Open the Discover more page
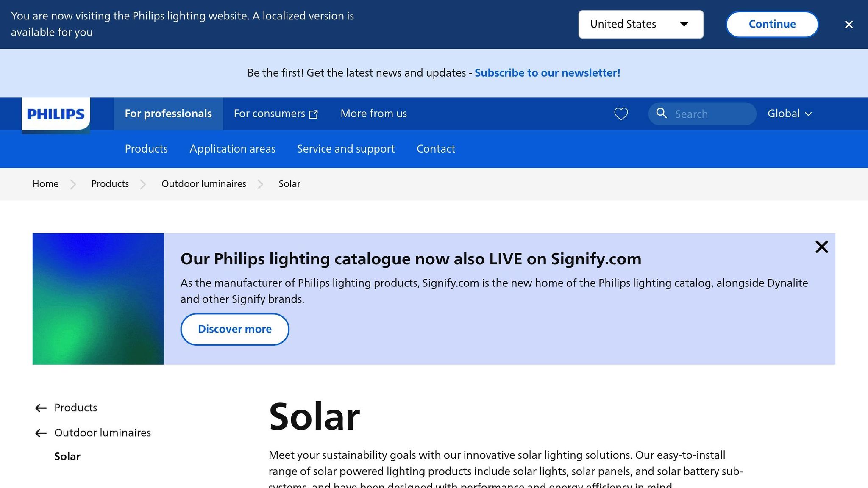The image size is (868, 488). click(235, 329)
